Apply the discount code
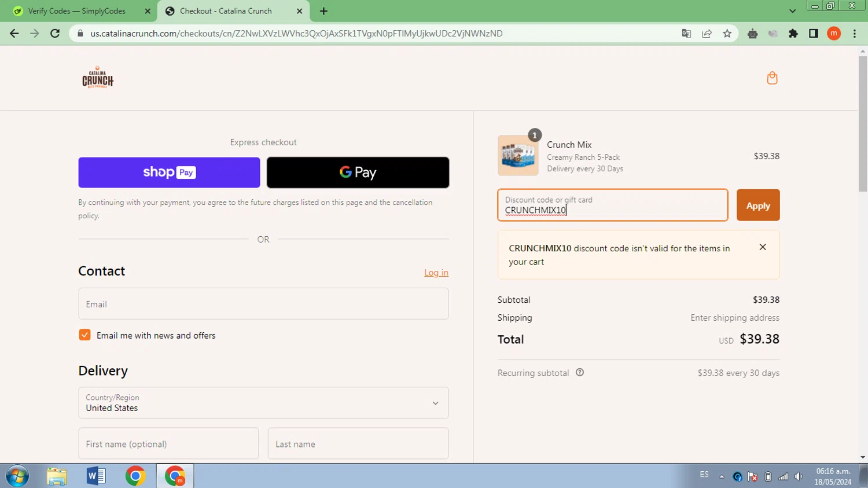 click(758, 206)
